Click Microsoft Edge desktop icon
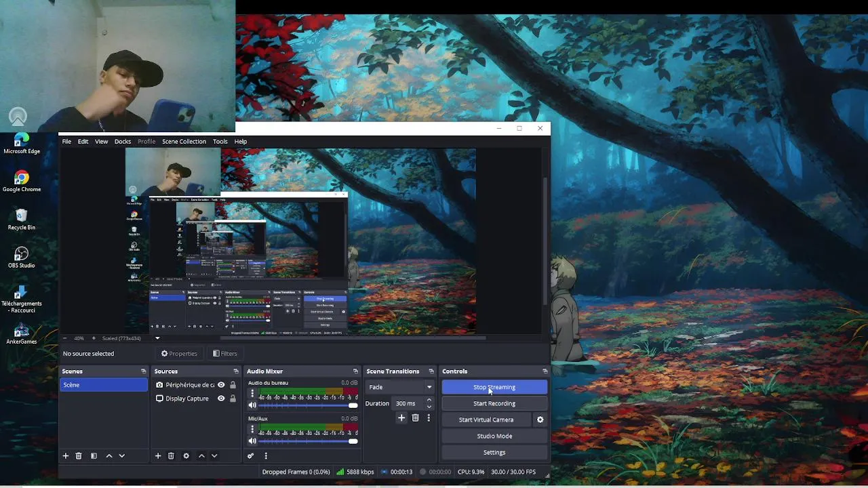868x488 pixels. 22,144
